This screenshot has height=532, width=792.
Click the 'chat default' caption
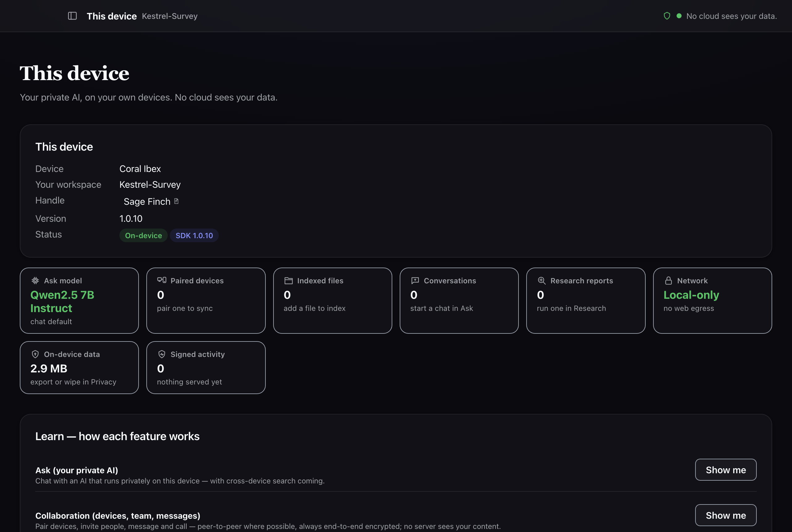[51, 322]
